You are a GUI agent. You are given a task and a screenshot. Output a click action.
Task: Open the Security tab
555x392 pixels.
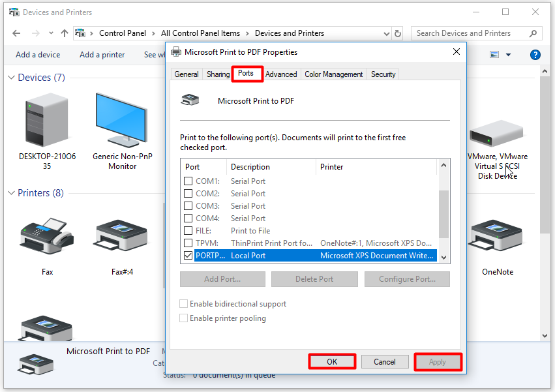383,74
